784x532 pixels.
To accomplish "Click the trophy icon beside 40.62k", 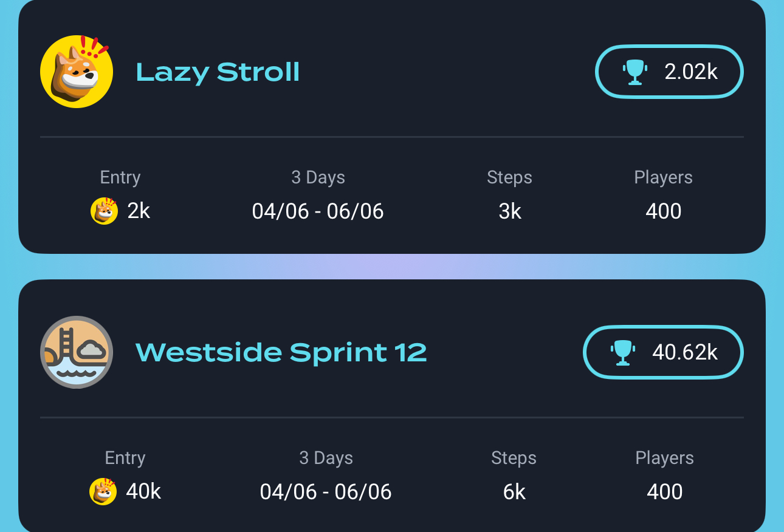I will [x=623, y=352].
